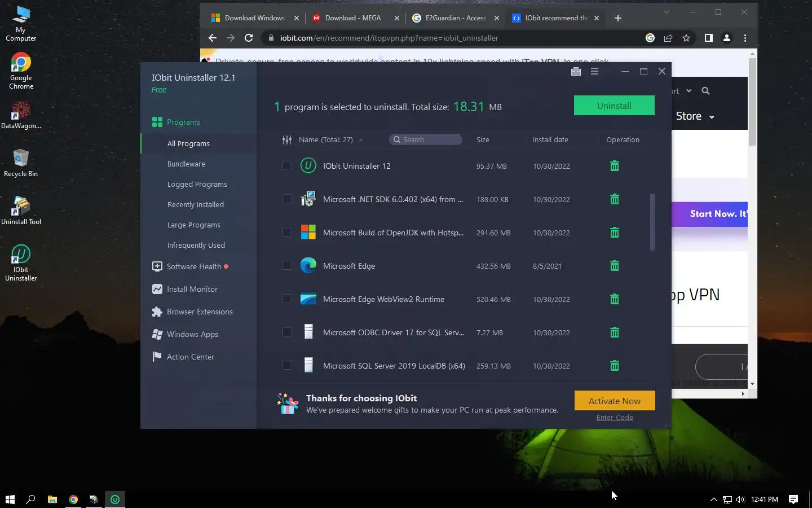Click the Chrome address bar URL
This screenshot has height=508, width=812.
389,38
